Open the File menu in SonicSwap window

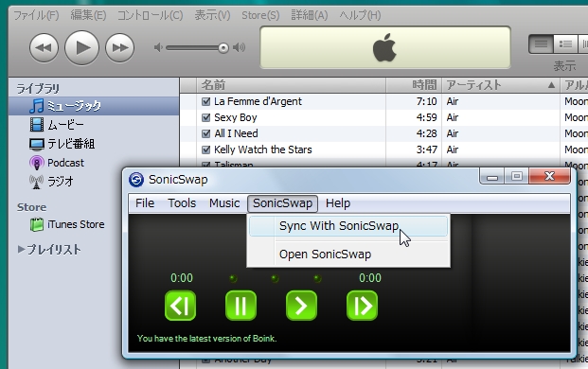[x=145, y=203]
